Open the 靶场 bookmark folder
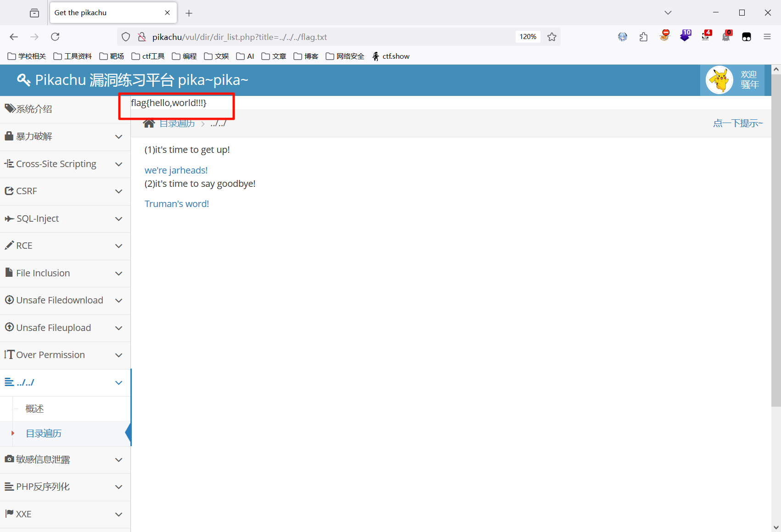 pos(112,56)
